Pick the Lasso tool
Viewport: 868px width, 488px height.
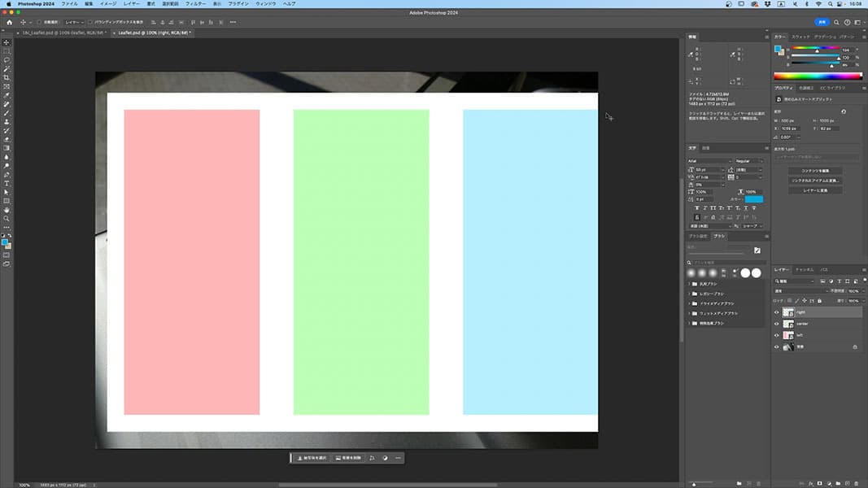7,59
